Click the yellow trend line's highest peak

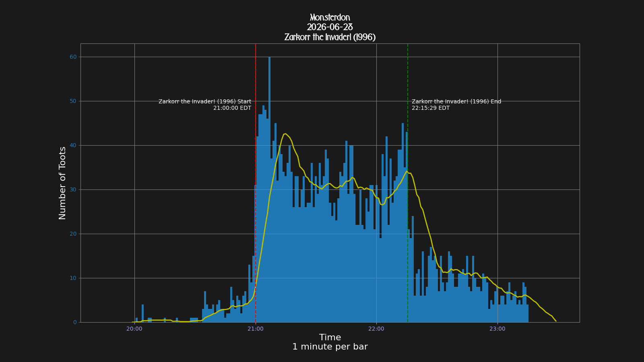(x=285, y=134)
